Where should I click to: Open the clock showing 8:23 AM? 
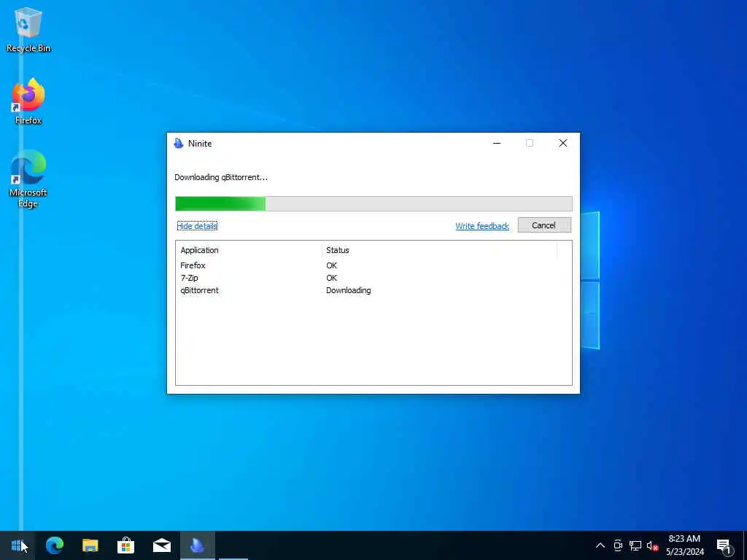(x=684, y=545)
